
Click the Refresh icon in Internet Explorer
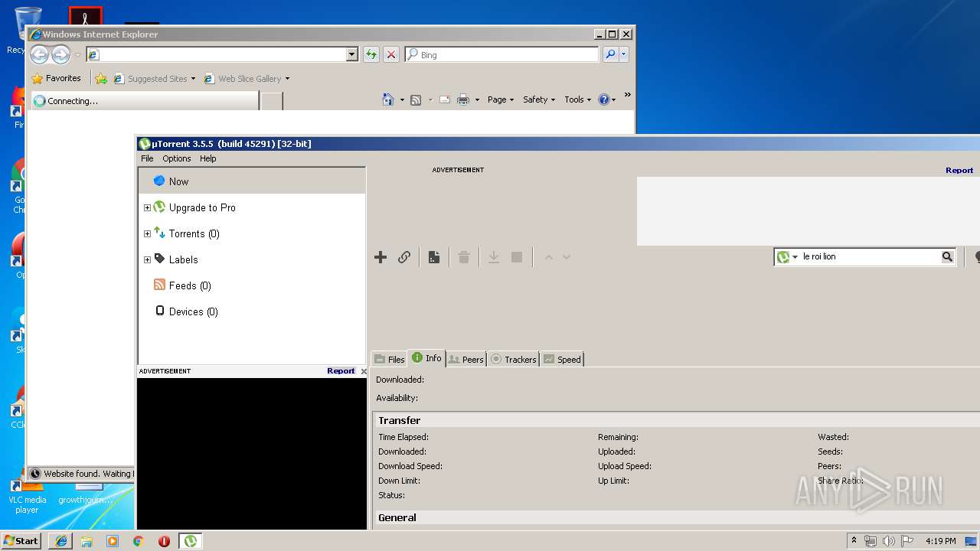(x=371, y=54)
